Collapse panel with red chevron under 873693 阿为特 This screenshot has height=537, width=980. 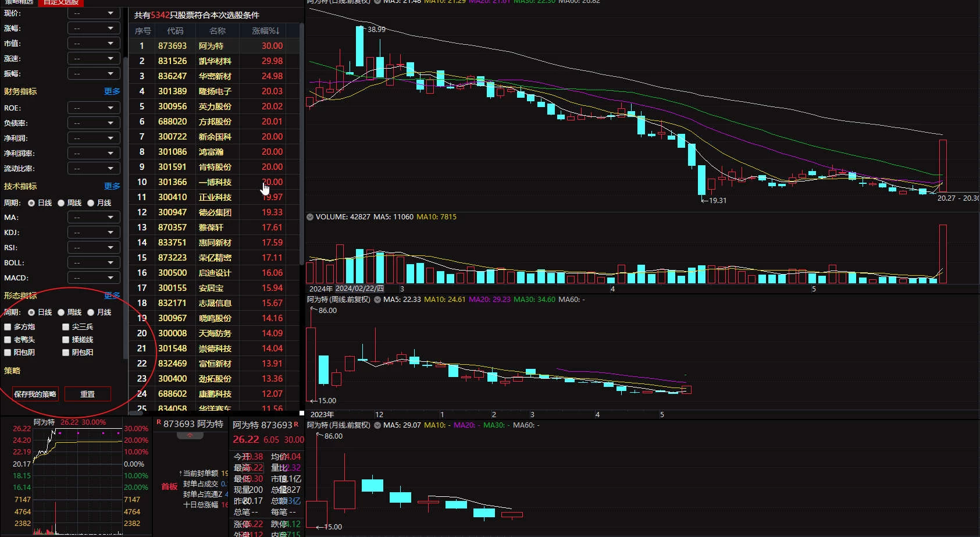point(190,435)
